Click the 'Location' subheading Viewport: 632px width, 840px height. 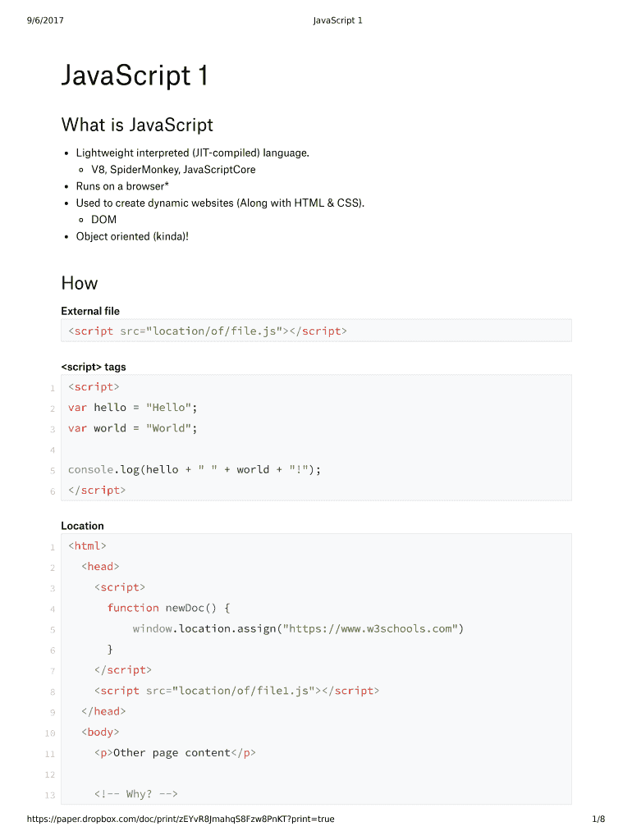coord(82,526)
